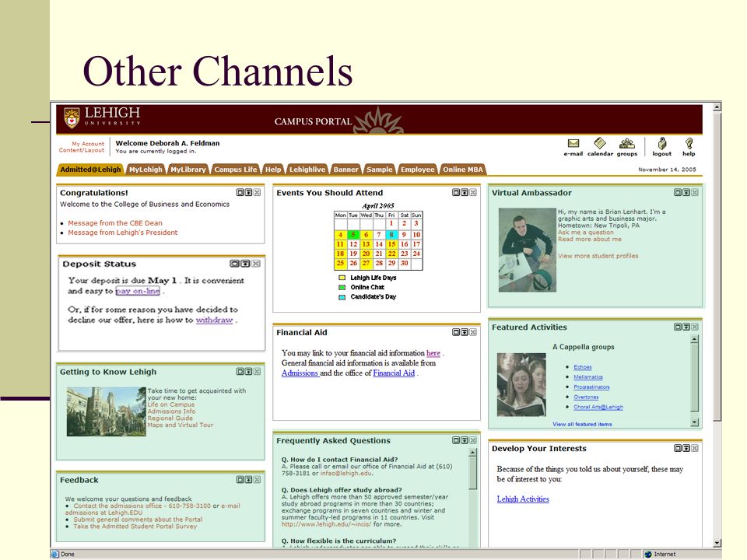Select April 8 on the events calendar
The height and width of the screenshot is (560, 747).
click(x=391, y=235)
